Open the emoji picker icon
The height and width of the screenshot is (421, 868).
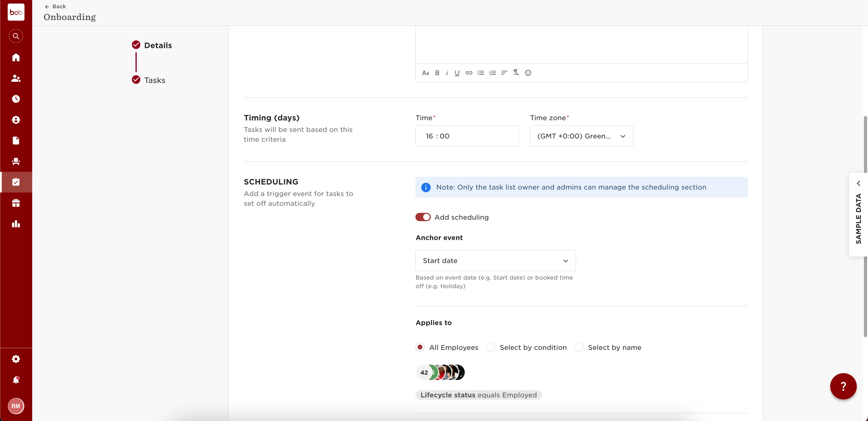[528, 73]
